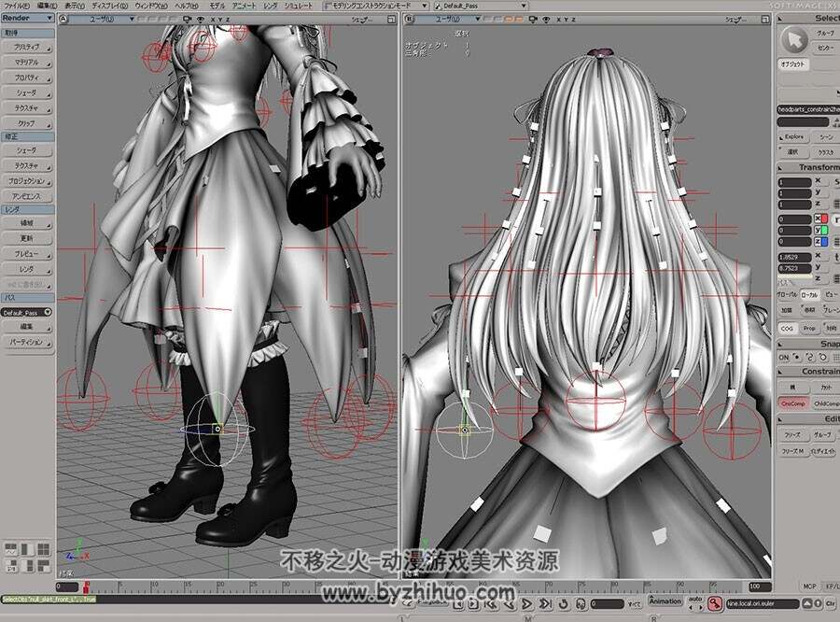840x622 pixels.
Task: Jump to the first frame
Action: tap(490, 604)
